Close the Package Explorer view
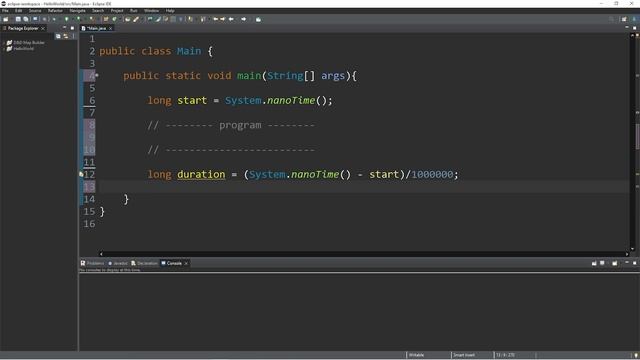The image size is (640, 360). point(43,28)
